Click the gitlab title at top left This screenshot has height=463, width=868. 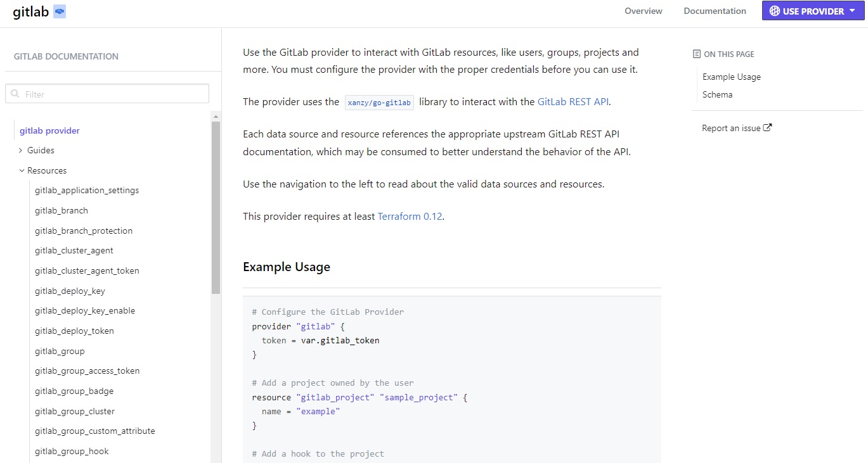pos(30,11)
